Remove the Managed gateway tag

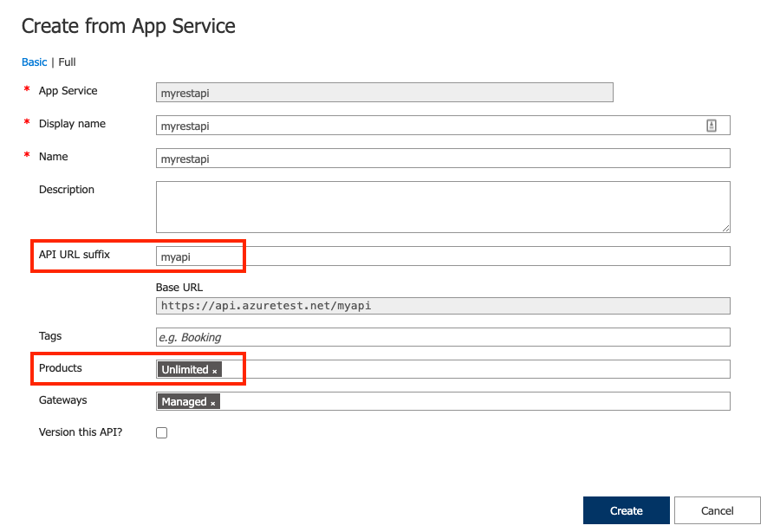coord(213,404)
